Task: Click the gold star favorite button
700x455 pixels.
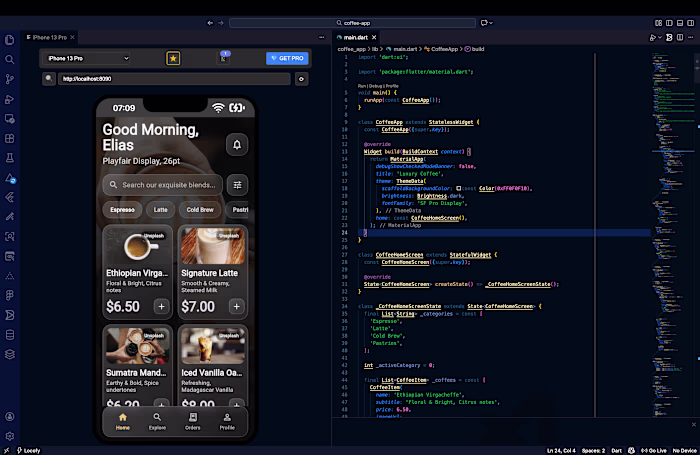Action: point(173,58)
